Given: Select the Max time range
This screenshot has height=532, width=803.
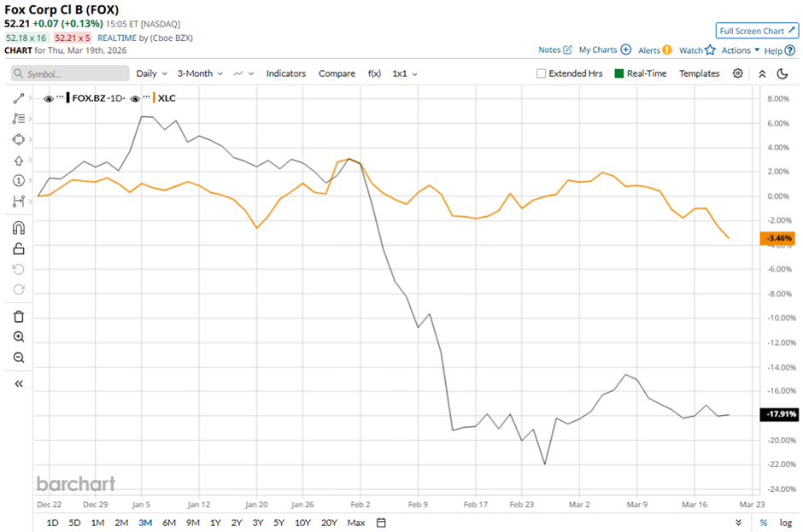Looking at the screenshot, I should 356,523.
